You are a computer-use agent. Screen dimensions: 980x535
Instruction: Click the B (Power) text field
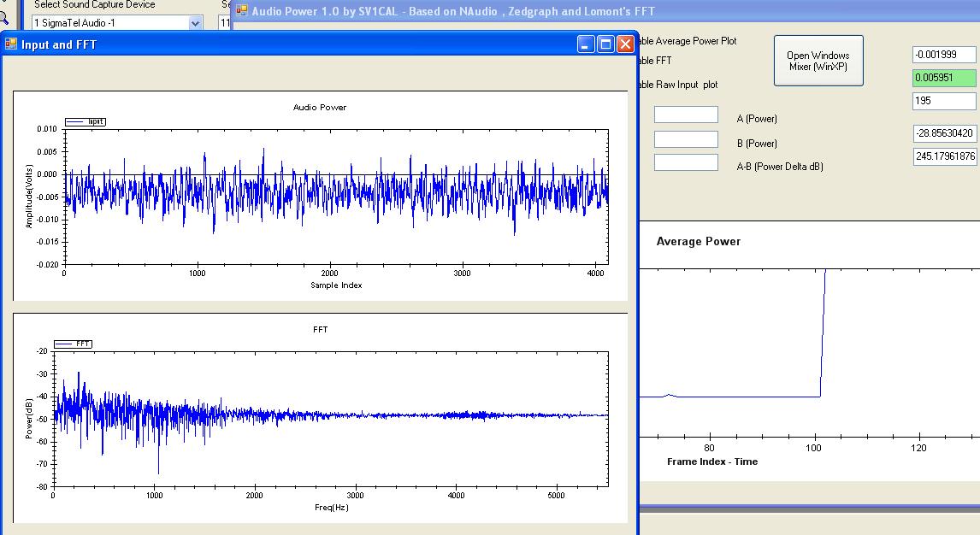pos(686,139)
